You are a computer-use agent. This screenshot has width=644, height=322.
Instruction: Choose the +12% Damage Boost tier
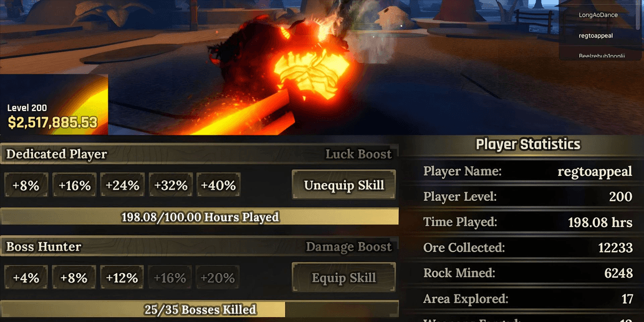(x=122, y=278)
